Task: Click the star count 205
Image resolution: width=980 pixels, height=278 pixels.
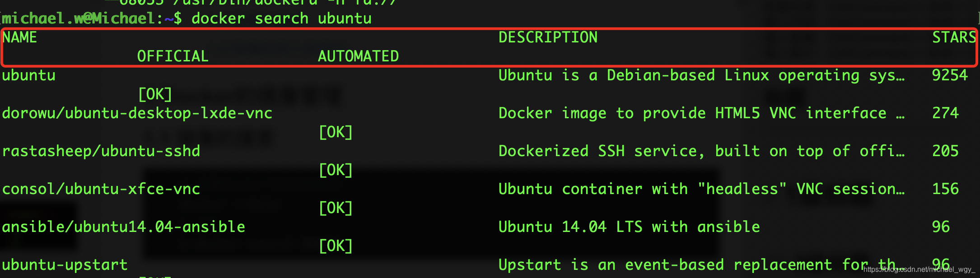Action: point(945,151)
